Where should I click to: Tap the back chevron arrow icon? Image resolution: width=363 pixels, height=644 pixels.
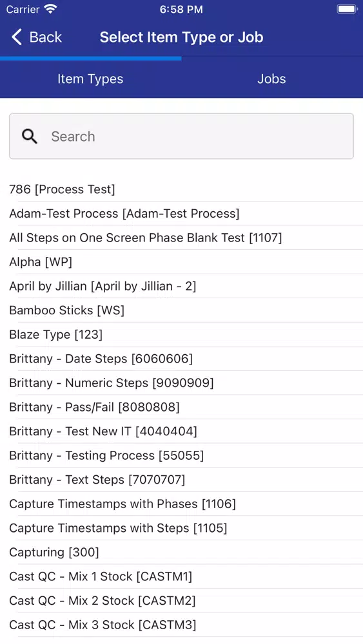[x=17, y=37]
